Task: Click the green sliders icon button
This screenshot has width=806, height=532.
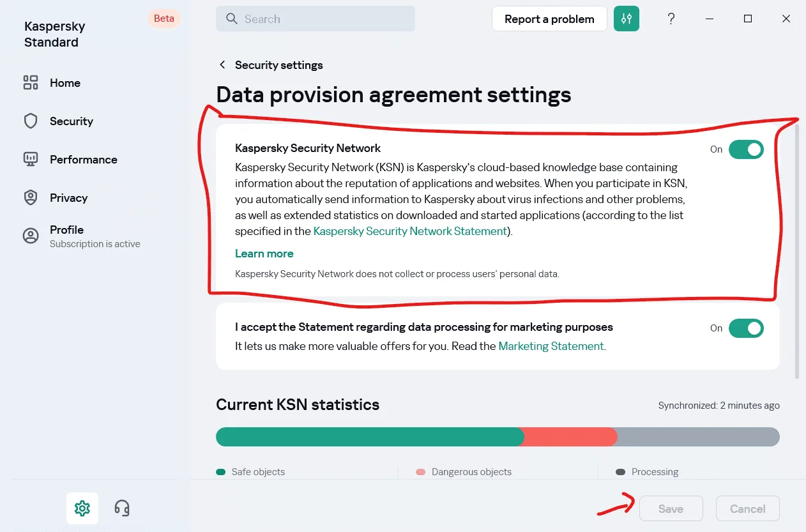Action: [627, 19]
